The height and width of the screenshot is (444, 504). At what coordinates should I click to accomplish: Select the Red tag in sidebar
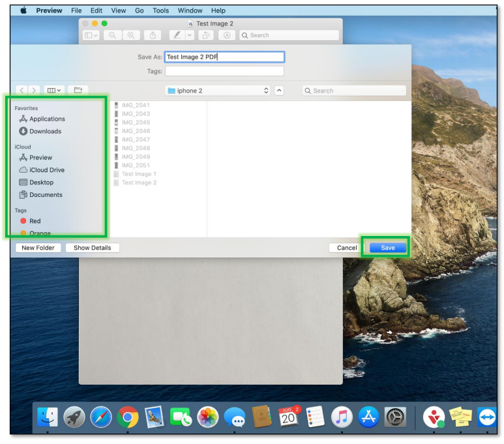click(35, 221)
